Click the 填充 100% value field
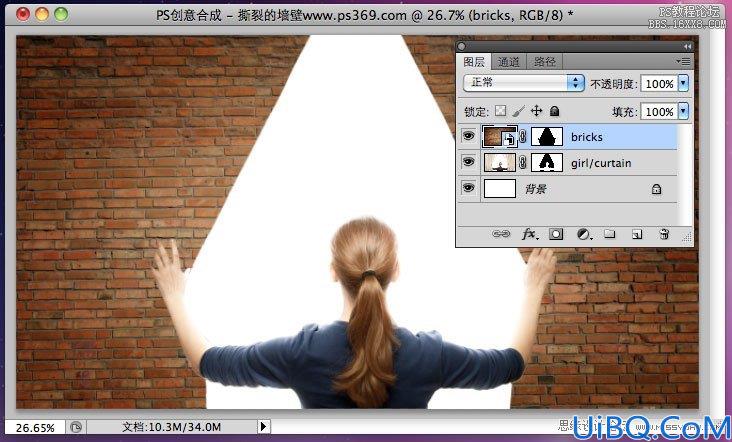This screenshot has width=732, height=442. pyautogui.click(x=659, y=112)
